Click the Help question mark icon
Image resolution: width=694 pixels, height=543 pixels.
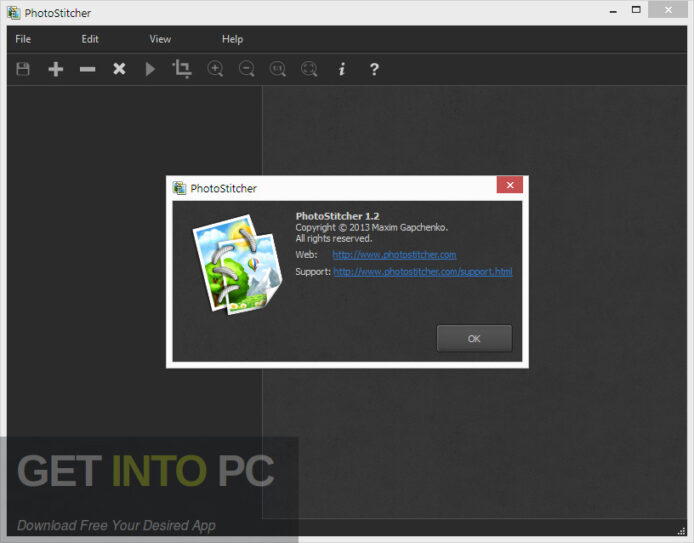pyautogui.click(x=374, y=69)
